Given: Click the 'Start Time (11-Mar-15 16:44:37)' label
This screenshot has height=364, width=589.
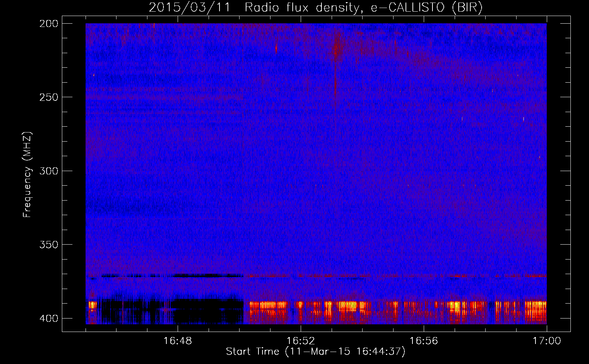Looking at the screenshot, I should [316, 352].
